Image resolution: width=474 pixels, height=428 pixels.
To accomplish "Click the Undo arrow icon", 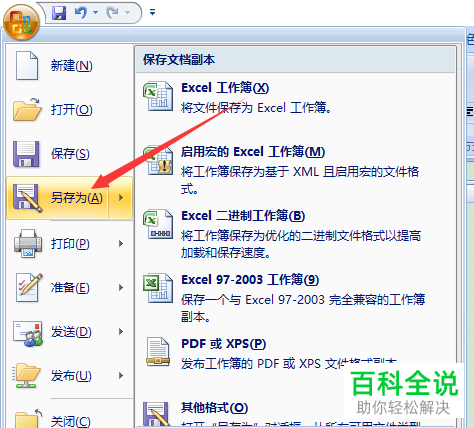I will pyautogui.click(x=81, y=13).
